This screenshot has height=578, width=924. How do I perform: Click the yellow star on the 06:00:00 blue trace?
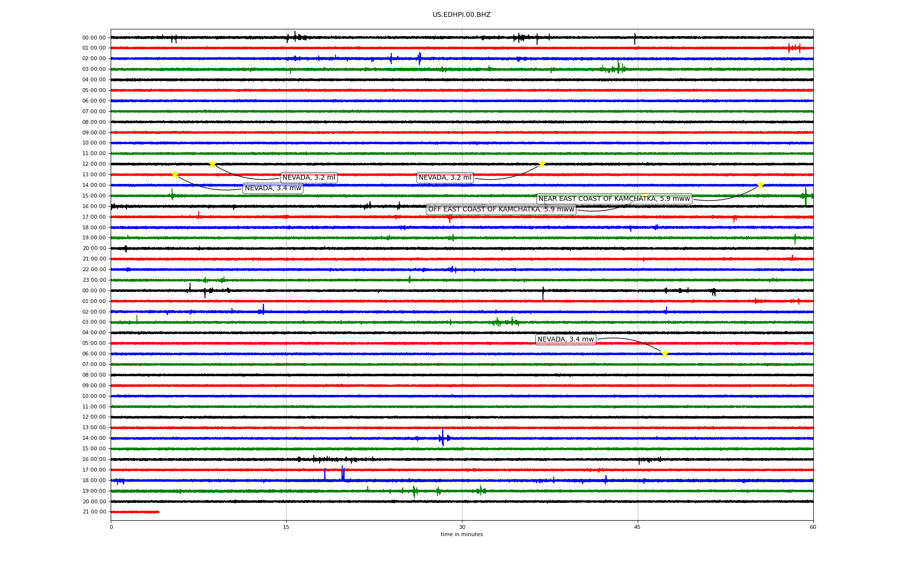coord(665,354)
